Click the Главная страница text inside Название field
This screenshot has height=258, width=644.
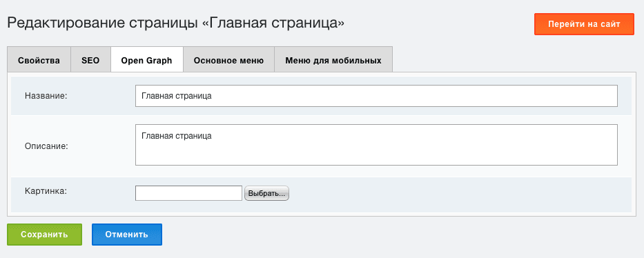click(x=177, y=96)
